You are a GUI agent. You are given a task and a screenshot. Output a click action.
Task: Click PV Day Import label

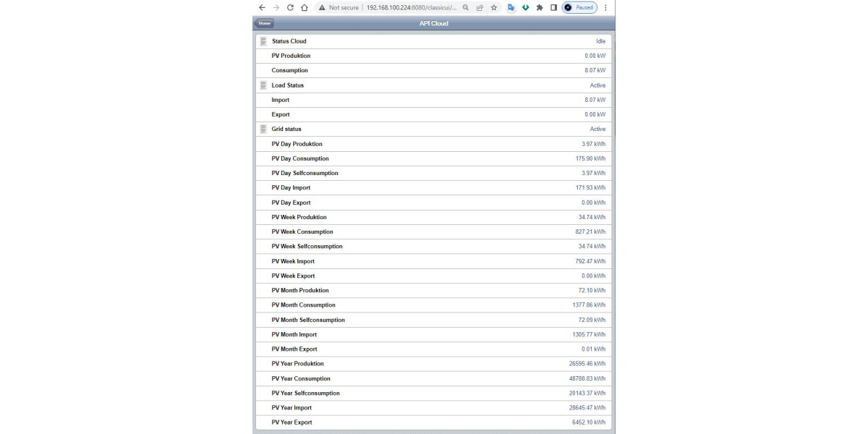click(x=292, y=187)
